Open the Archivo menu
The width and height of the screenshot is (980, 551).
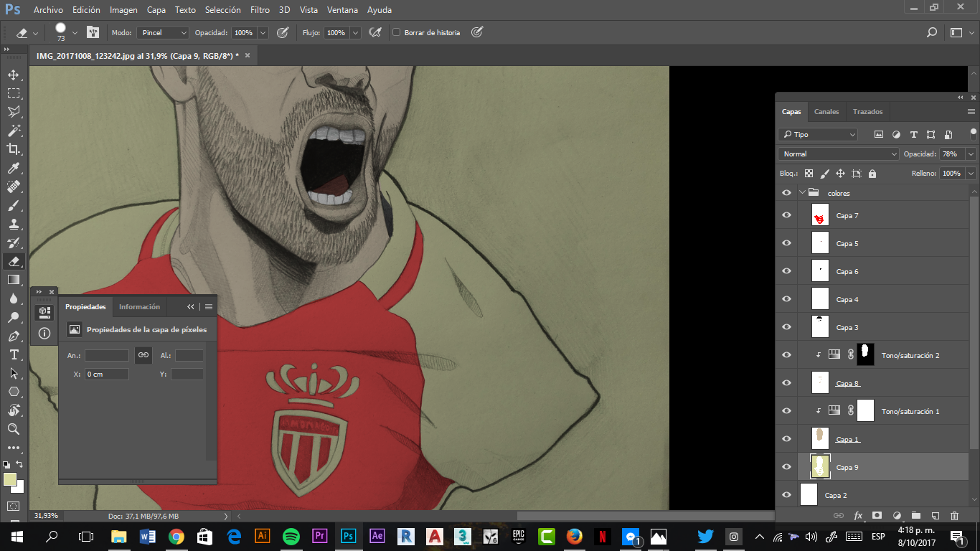pyautogui.click(x=48, y=10)
